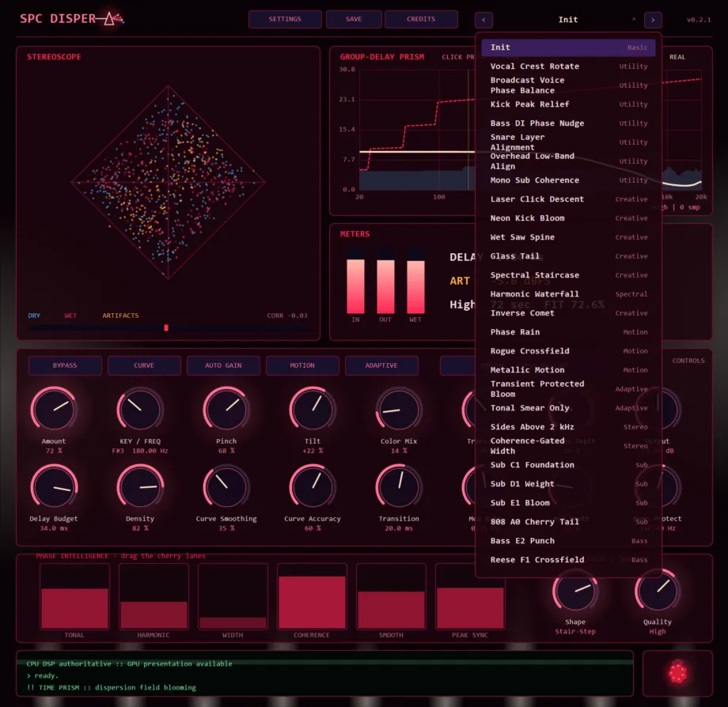Click the glowing red orb indicator
728x707 pixels.
[677, 673]
